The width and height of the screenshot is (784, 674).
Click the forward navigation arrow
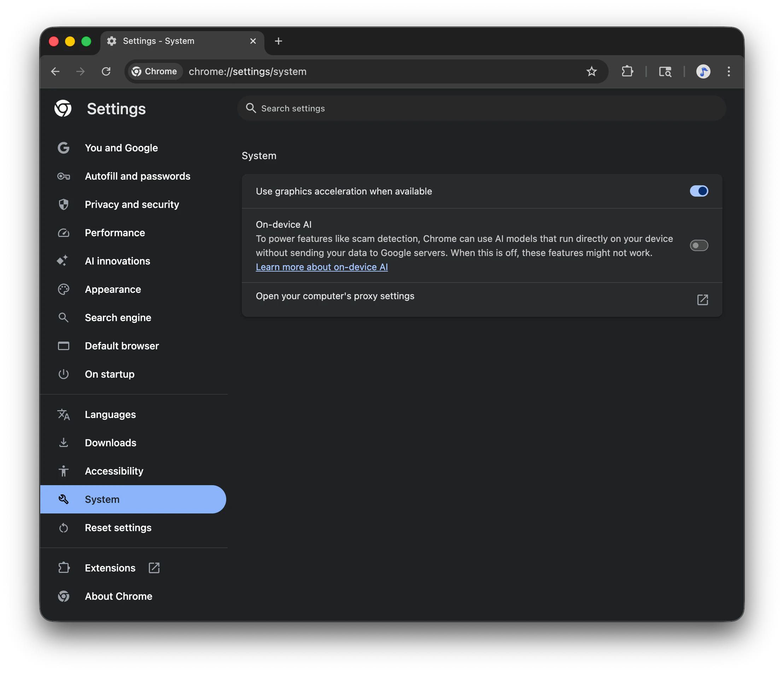click(80, 71)
